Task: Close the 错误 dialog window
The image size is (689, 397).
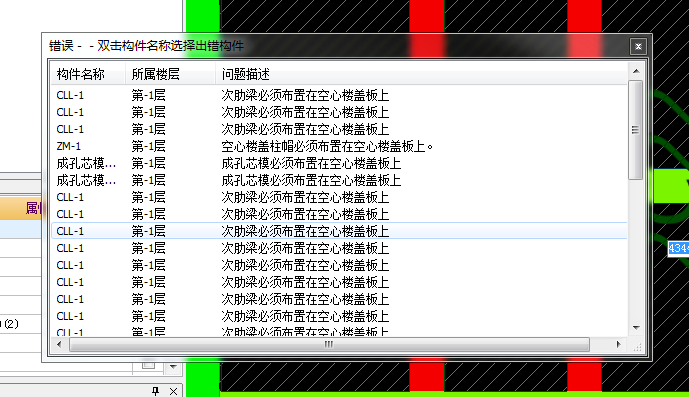Action: (x=638, y=46)
